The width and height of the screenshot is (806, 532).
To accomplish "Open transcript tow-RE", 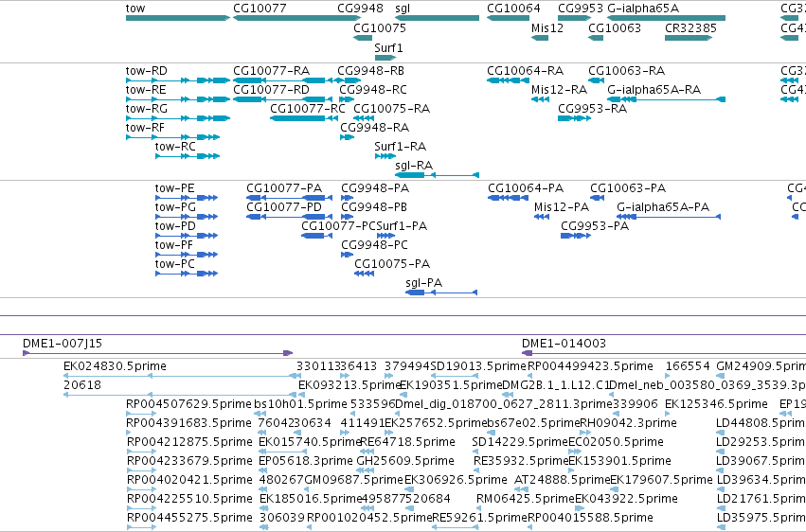I will tap(146, 90).
